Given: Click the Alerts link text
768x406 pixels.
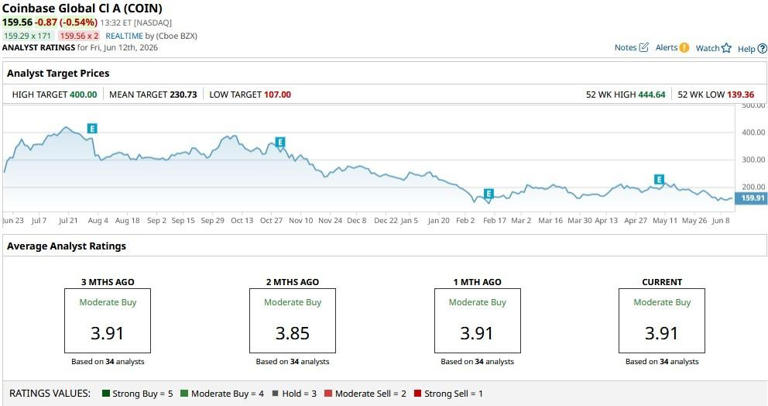Looking at the screenshot, I should tap(667, 48).
